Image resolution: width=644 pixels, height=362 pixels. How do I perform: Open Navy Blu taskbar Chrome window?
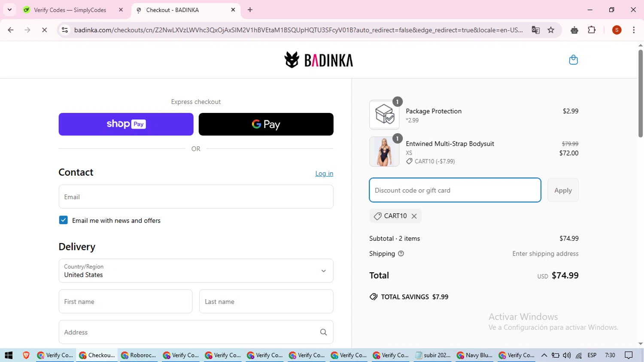pyautogui.click(x=475, y=355)
